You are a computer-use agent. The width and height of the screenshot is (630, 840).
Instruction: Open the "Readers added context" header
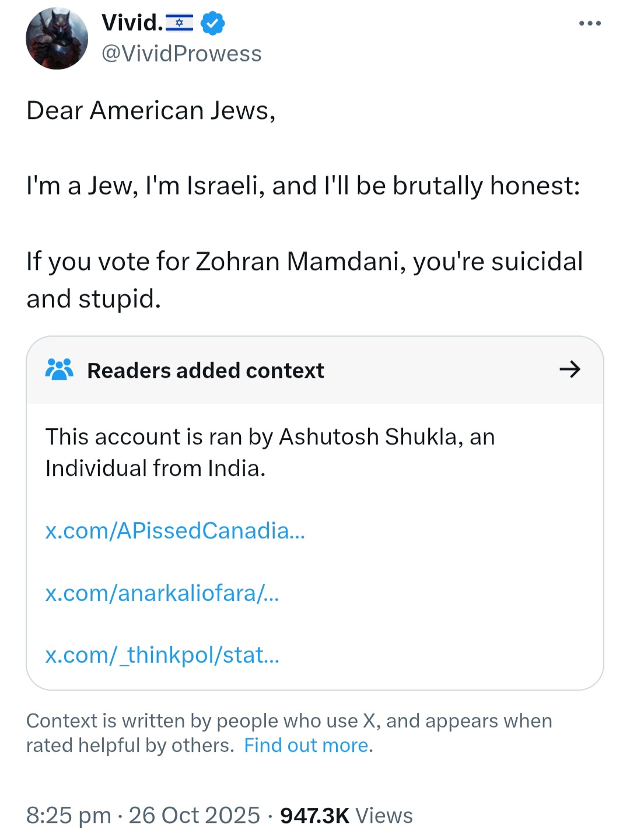(x=205, y=371)
